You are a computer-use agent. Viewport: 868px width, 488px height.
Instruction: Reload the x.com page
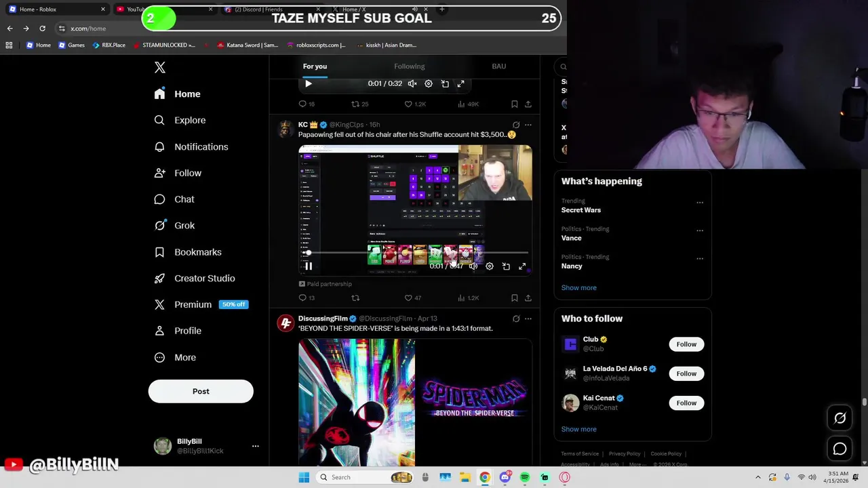point(42,28)
